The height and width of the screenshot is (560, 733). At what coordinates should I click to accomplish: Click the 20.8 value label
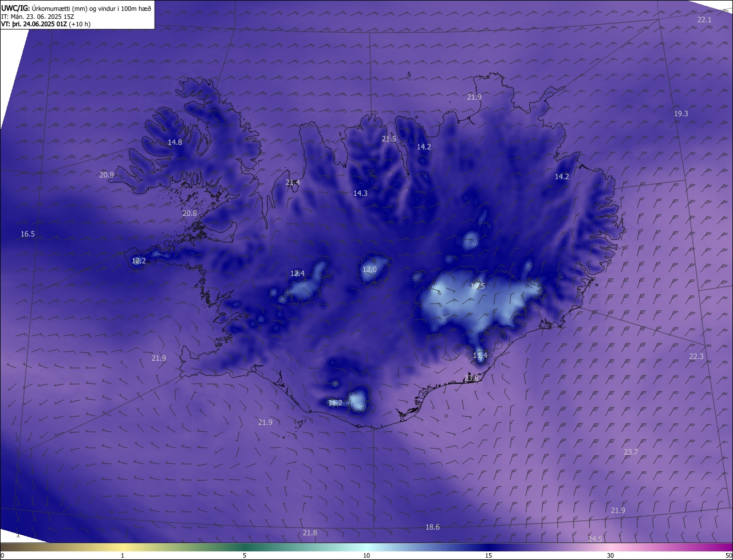point(190,214)
